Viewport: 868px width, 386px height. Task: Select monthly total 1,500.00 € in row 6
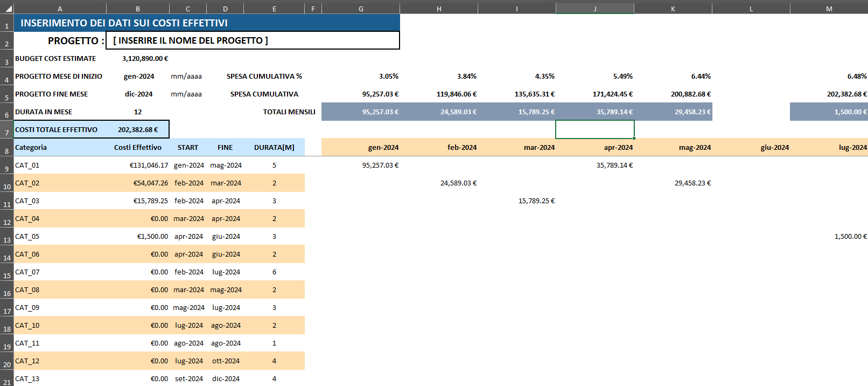pos(851,112)
